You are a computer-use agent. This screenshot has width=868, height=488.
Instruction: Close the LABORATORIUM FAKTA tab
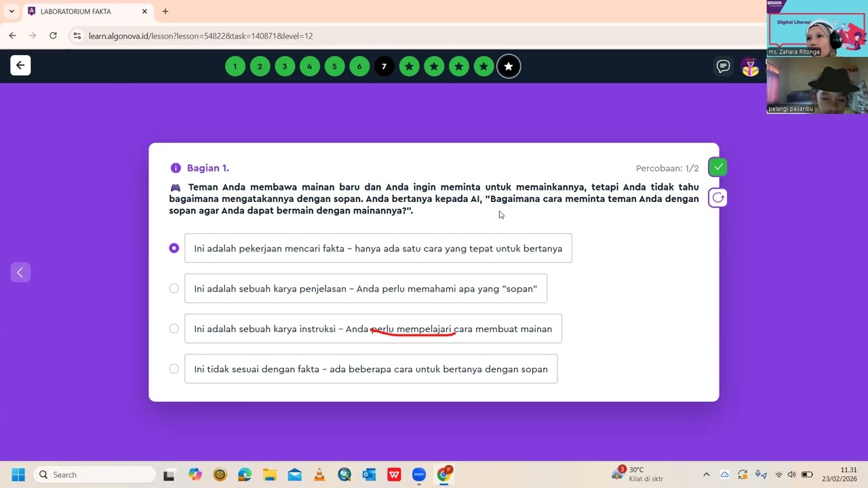pos(144,12)
